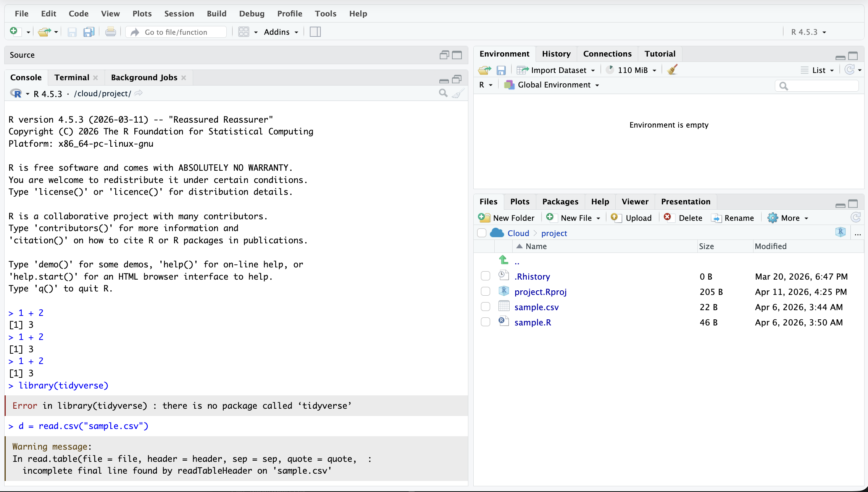Click the Clear console broom icon
Viewport: 868px width, 492px height.
[x=458, y=94]
